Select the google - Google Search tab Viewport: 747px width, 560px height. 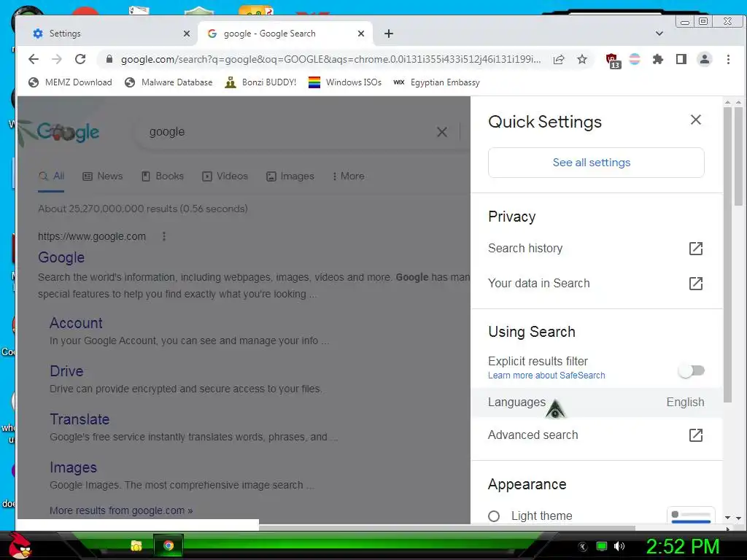coord(284,34)
